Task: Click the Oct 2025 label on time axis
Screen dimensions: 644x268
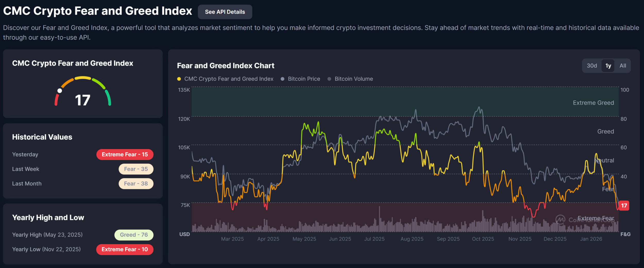Action: (483, 239)
